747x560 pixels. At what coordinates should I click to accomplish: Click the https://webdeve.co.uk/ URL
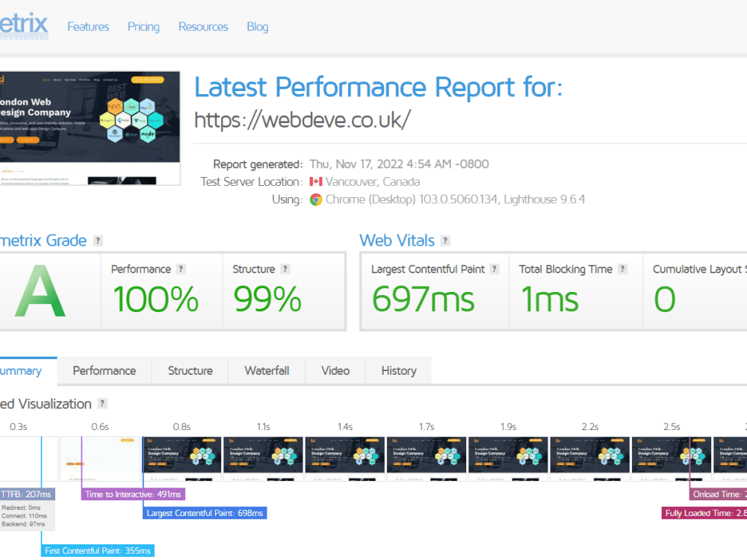click(x=302, y=120)
